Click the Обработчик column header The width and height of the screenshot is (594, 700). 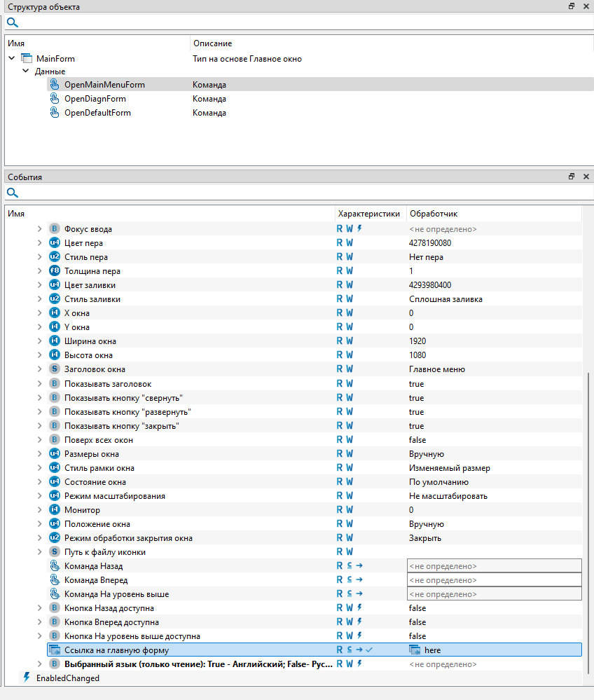pos(433,213)
